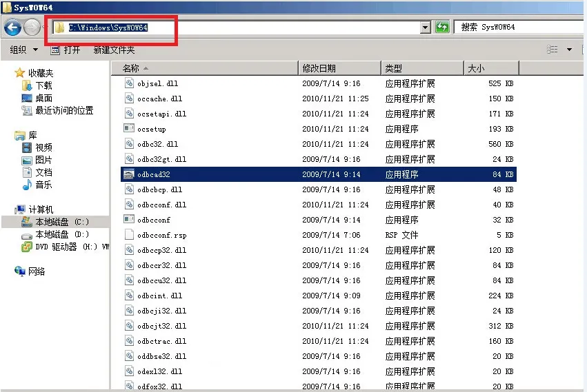
Task: Click the file icon of odbcjt32.dll
Action: pyautogui.click(x=129, y=325)
